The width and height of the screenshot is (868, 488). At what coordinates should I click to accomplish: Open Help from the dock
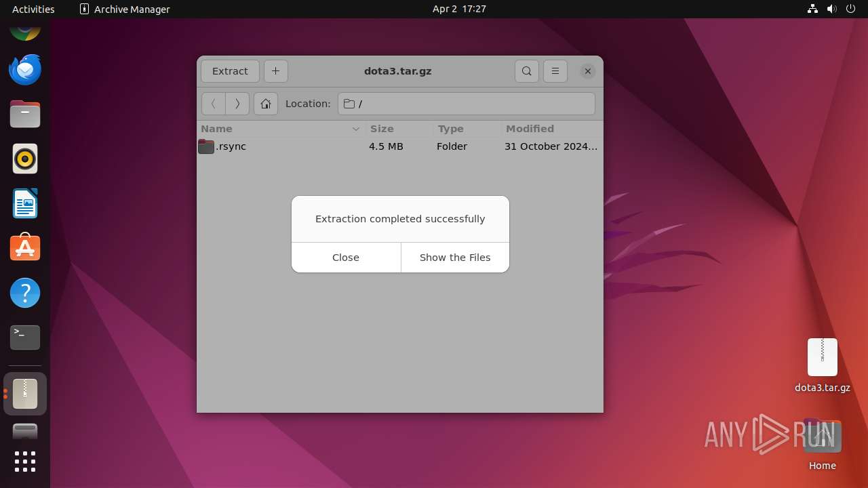tap(25, 293)
